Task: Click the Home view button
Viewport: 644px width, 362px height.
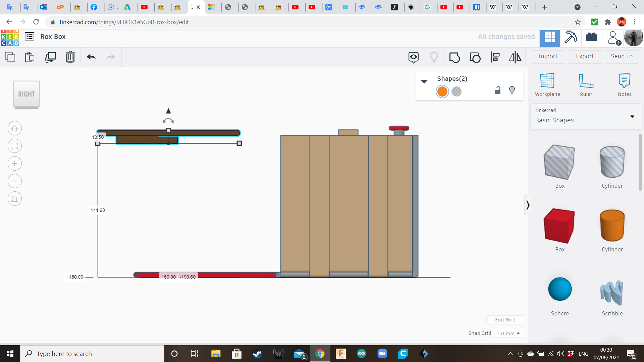Action: click(x=15, y=128)
